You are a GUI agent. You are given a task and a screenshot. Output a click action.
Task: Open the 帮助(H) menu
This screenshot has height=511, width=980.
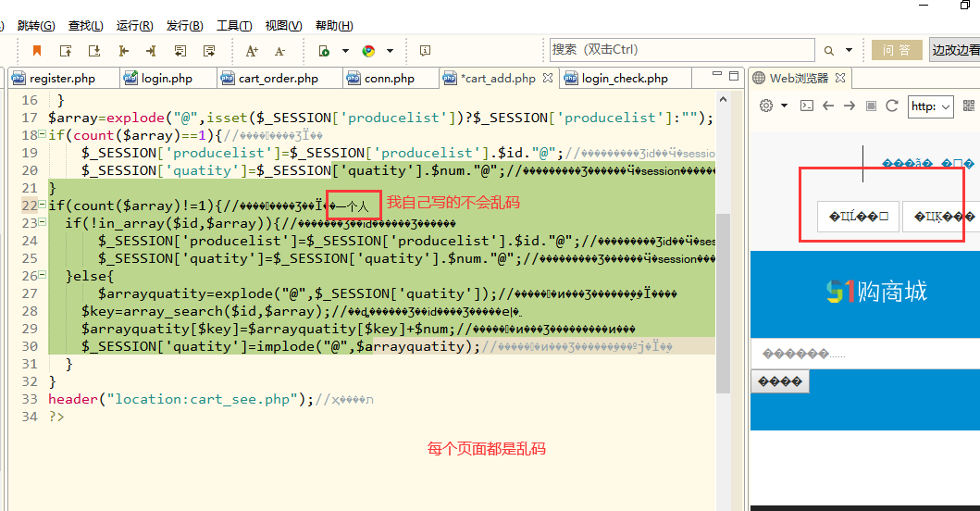pos(334,26)
